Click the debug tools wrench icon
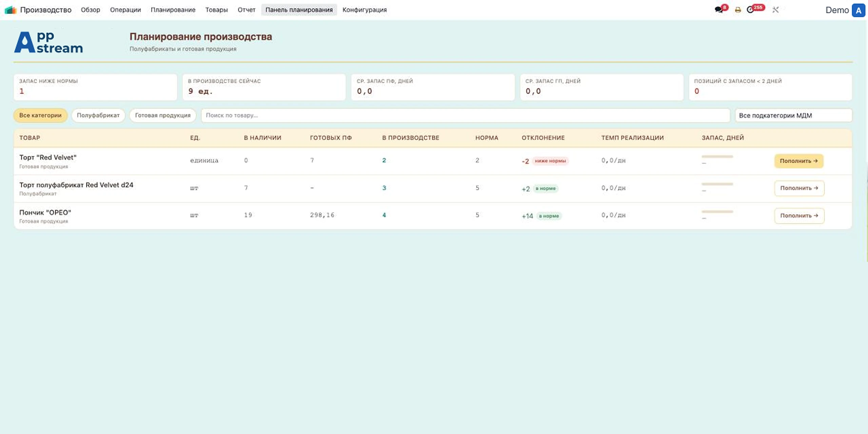This screenshot has height=434, width=868. tap(775, 10)
